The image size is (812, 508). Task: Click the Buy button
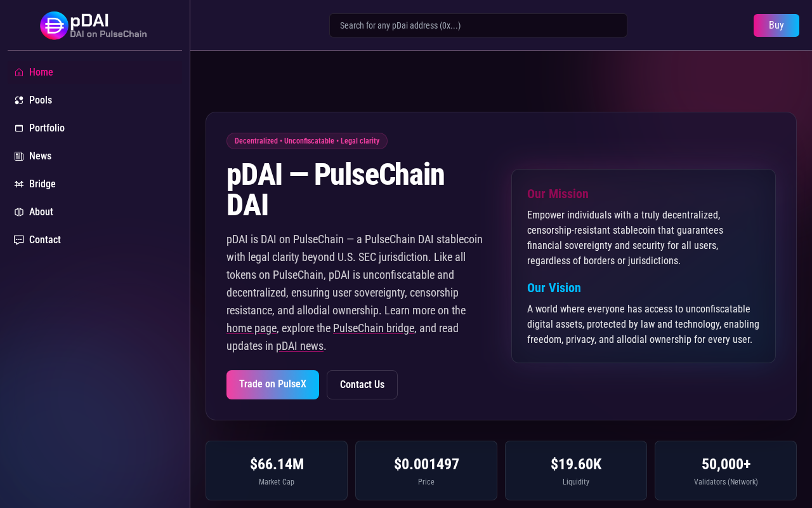click(x=776, y=25)
